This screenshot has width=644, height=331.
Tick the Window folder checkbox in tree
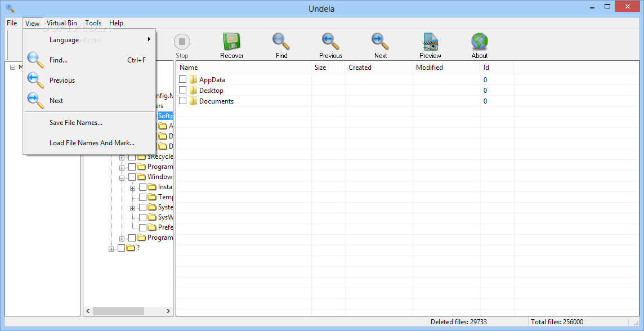pyautogui.click(x=132, y=177)
